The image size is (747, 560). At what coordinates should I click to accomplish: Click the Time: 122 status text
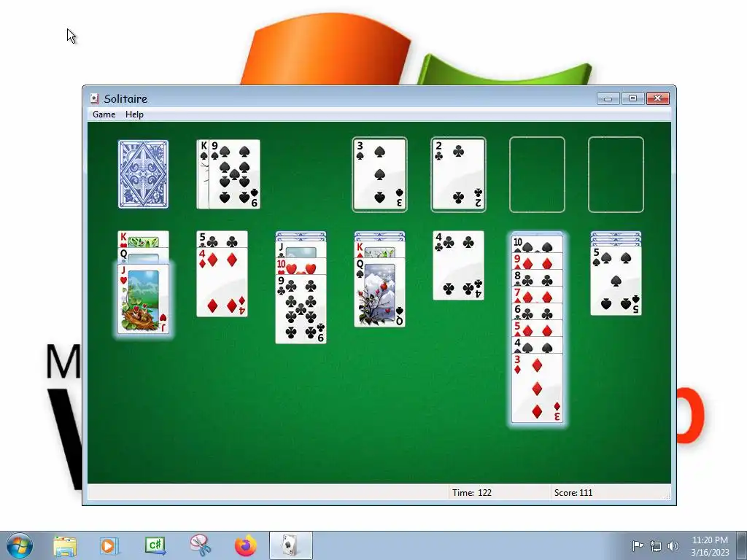point(472,492)
